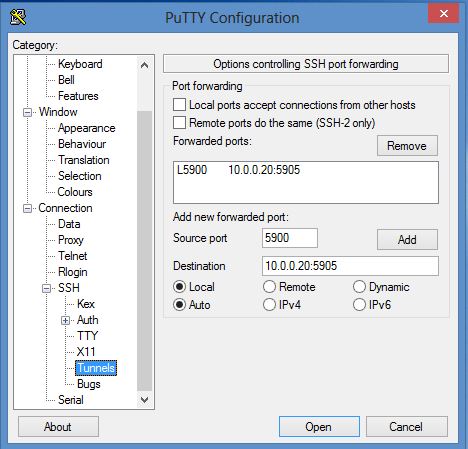
Task: Select the Remote radio button
Action: pyautogui.click(x=269, y=287)
